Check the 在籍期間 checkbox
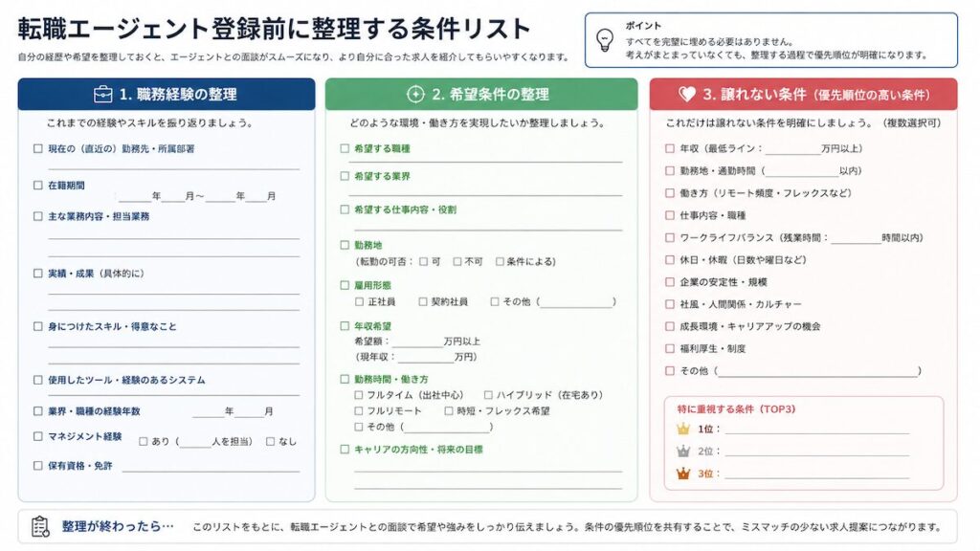The width and height of the screenshot is (980, 551). coord(37,186)
